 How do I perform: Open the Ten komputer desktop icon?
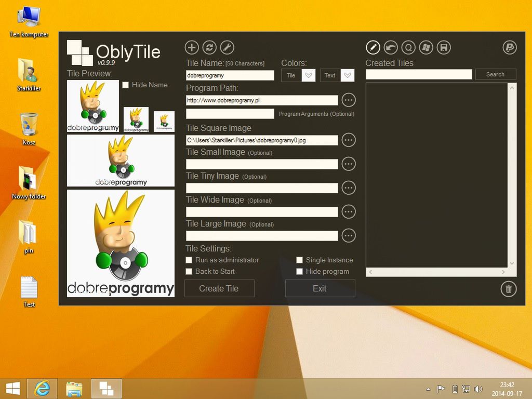pos(29,22)
